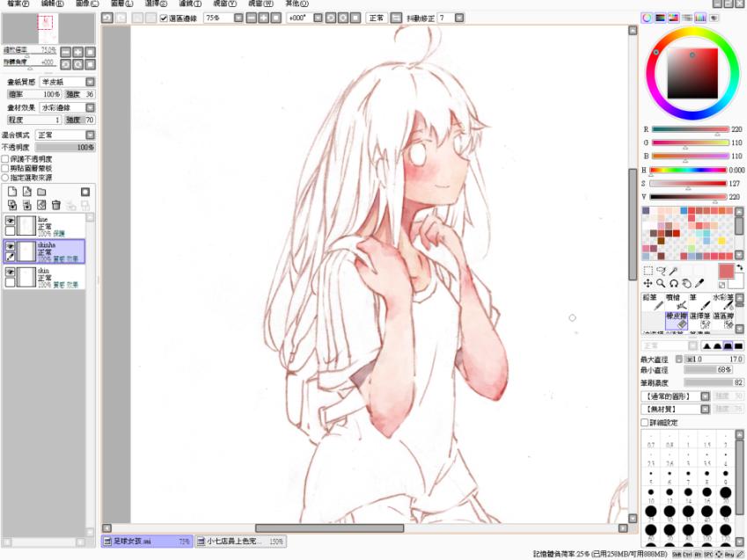Click the 正常 view mode button in toolbar
The height and width of the screenshot is (560, 747).
[x=377, y=18]
